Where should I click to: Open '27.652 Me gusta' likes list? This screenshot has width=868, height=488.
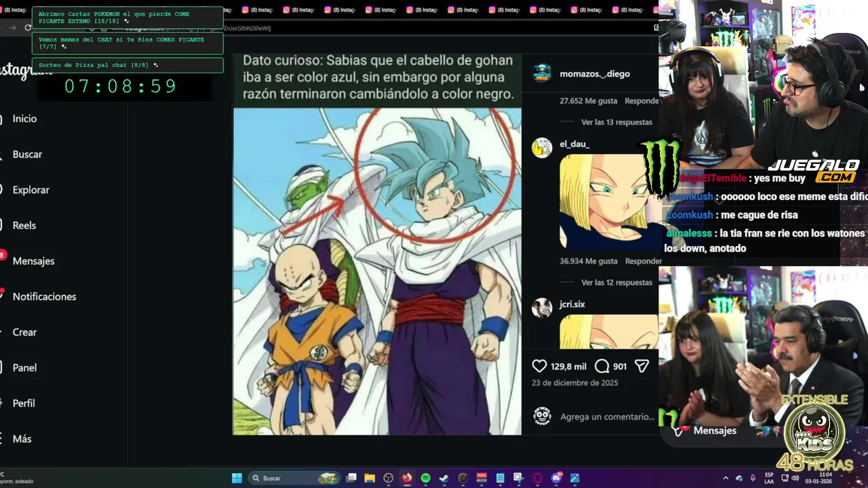(588, 100)
